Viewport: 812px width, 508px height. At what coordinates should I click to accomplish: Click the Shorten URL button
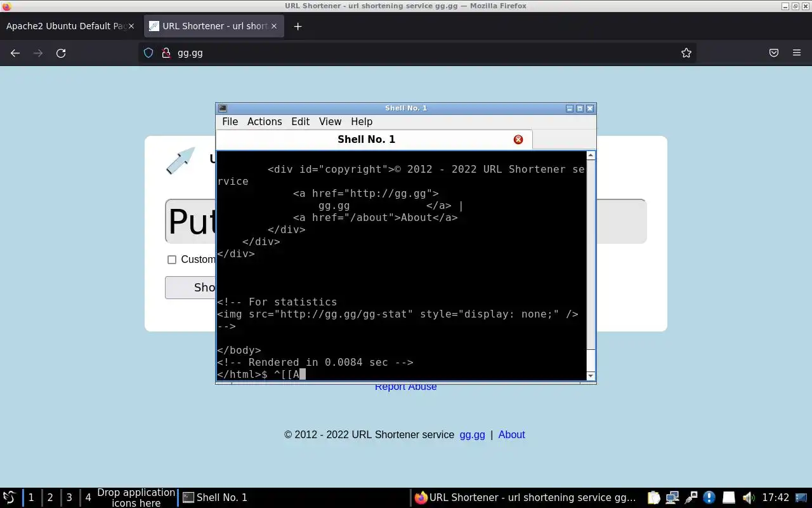click(x=190, y=288)
